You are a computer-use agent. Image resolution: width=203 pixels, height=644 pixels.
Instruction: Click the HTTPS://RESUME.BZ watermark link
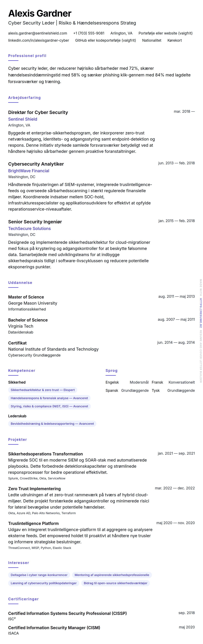200,313
